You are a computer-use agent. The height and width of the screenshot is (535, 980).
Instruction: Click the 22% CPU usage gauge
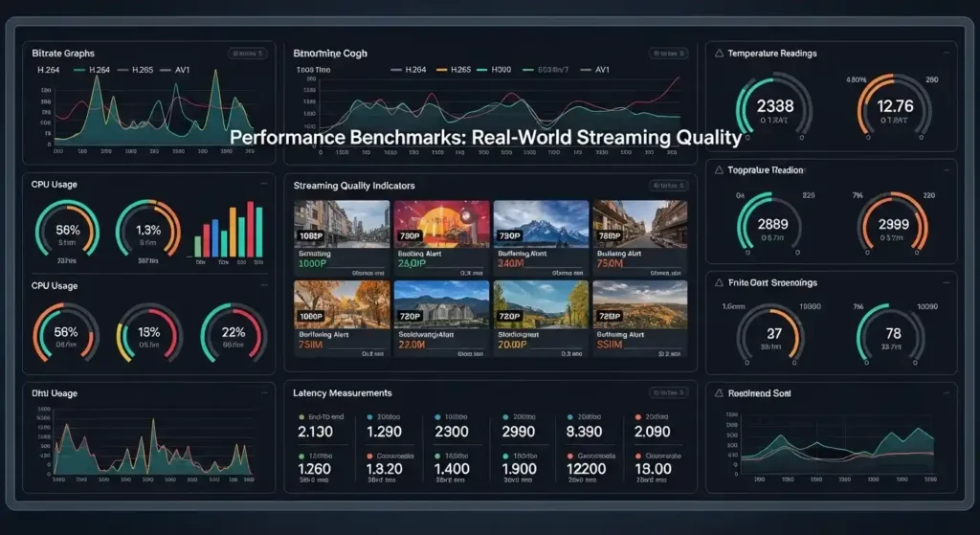(233, 332)
